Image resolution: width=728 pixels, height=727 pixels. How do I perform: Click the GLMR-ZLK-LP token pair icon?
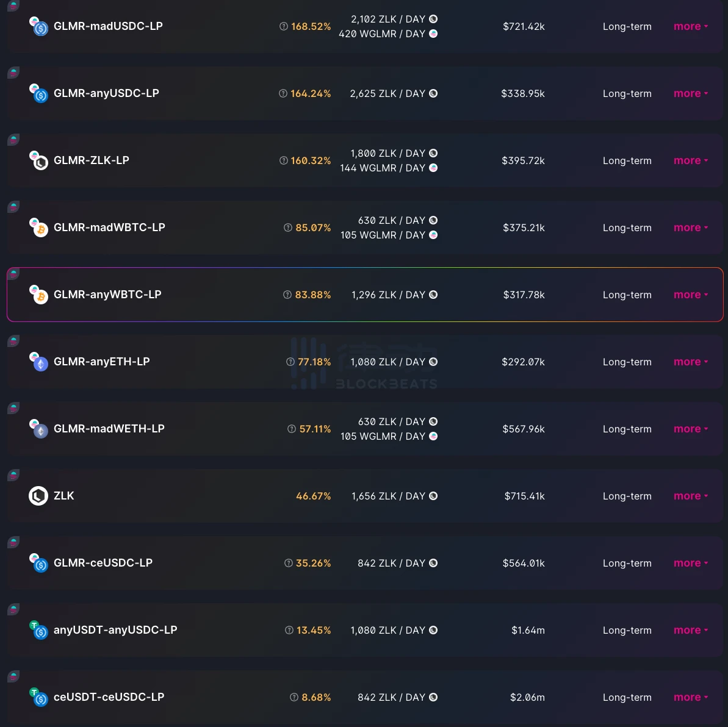click(x=38, y=160)
